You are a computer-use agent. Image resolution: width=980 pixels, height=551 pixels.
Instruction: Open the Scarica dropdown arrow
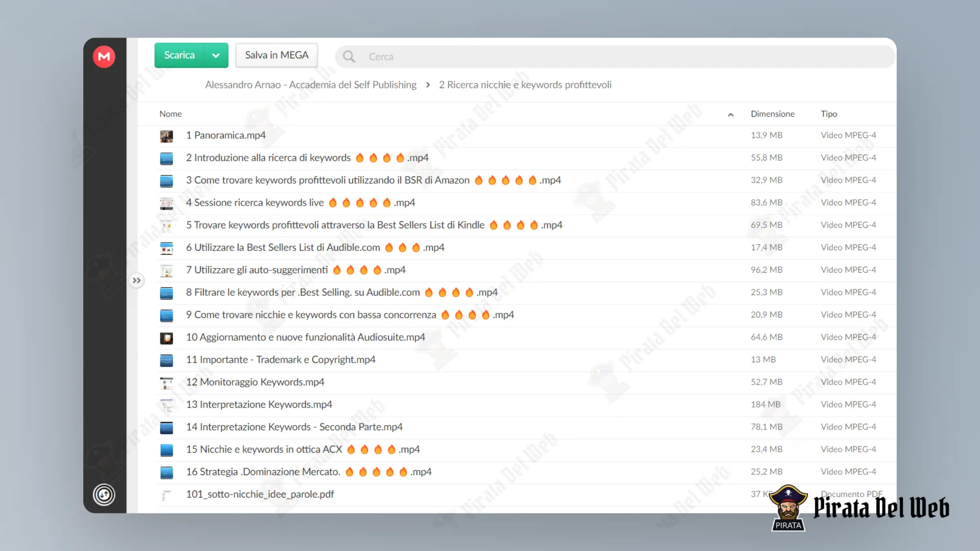pyautogui.click(x=216, y=55)
